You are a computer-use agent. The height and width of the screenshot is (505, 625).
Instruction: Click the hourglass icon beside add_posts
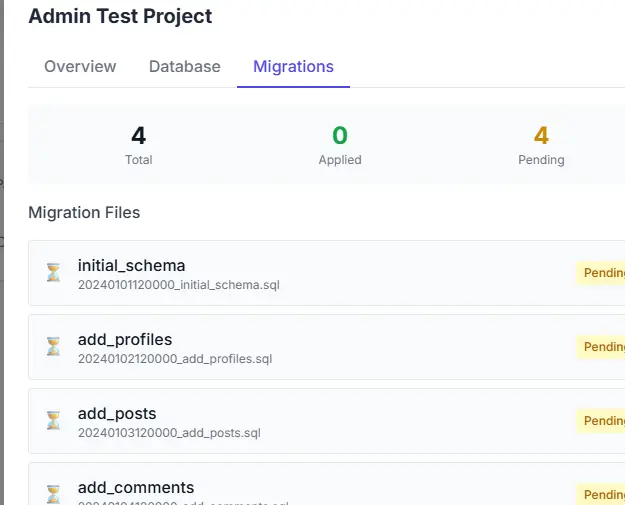[53, 421]
